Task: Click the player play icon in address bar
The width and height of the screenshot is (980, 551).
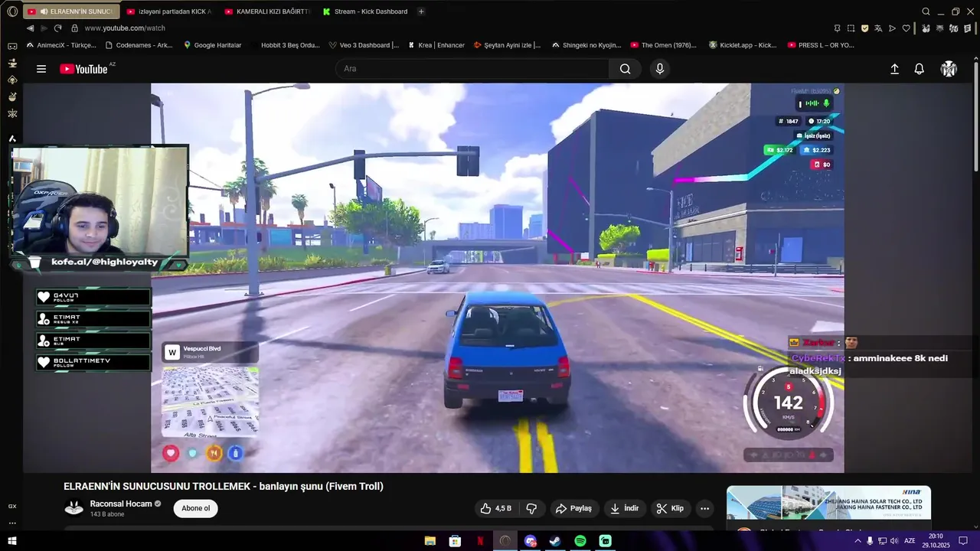Action: pyautogui.click(x=893, y=28)
